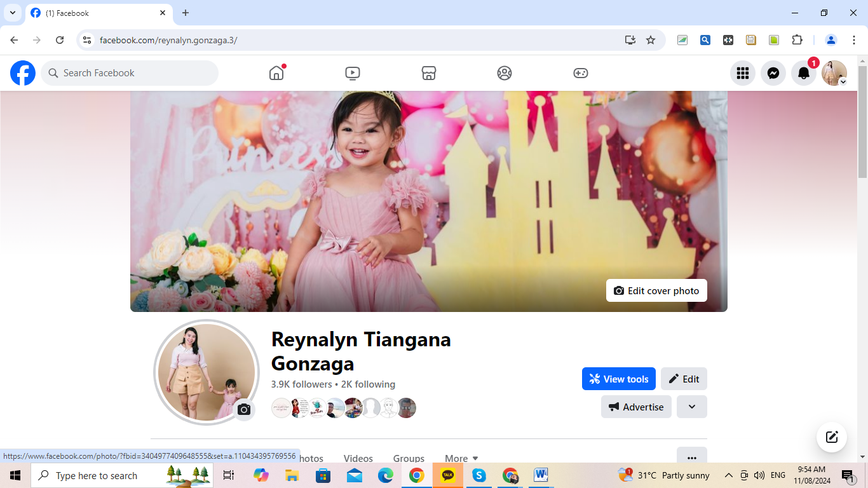
Task: Focus the Search Facebook input field
Action: pyautogui.click(x=130, y=73)
